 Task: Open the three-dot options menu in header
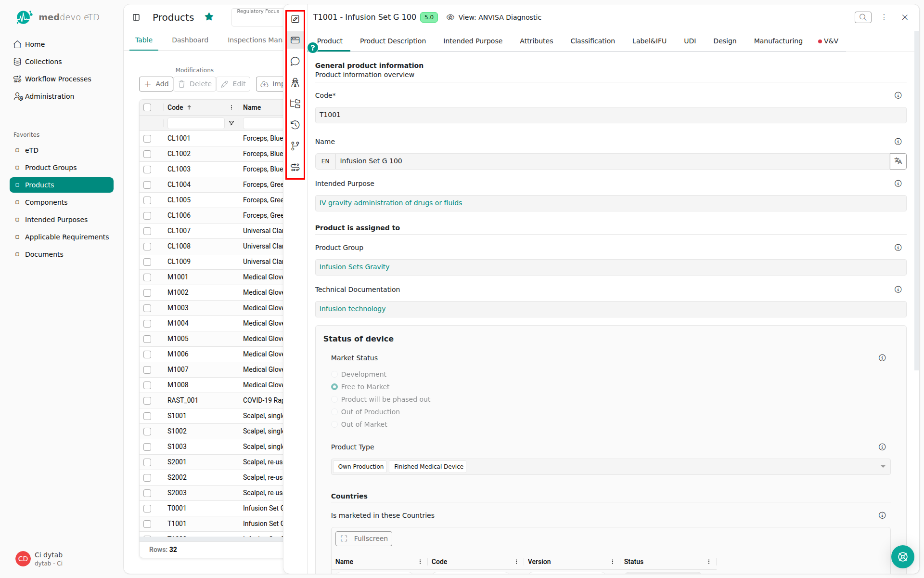(884, 17)
